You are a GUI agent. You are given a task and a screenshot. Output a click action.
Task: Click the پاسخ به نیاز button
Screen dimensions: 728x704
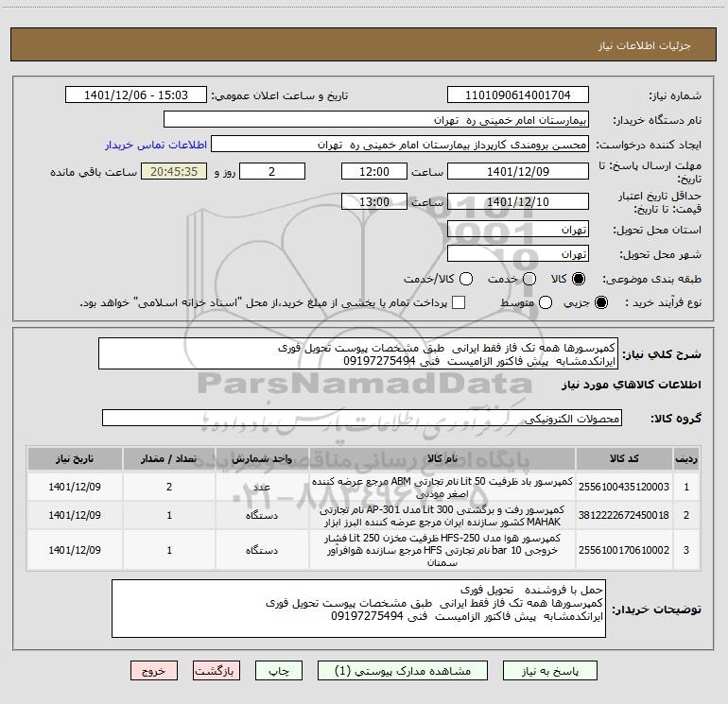(x=550, y=671)
